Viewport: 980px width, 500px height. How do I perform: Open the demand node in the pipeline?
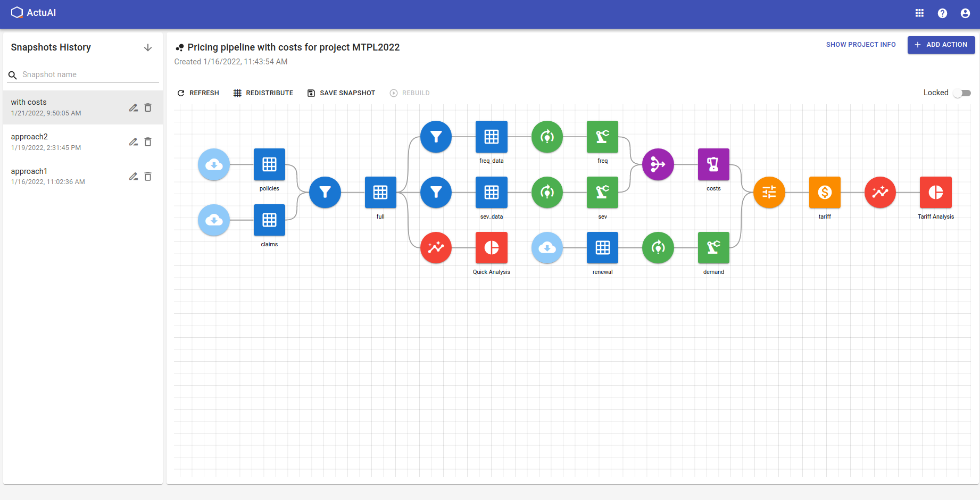click(713, 248)
